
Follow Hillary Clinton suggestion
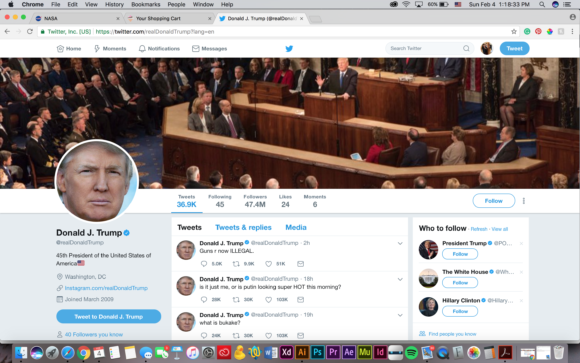click(460, 311)
